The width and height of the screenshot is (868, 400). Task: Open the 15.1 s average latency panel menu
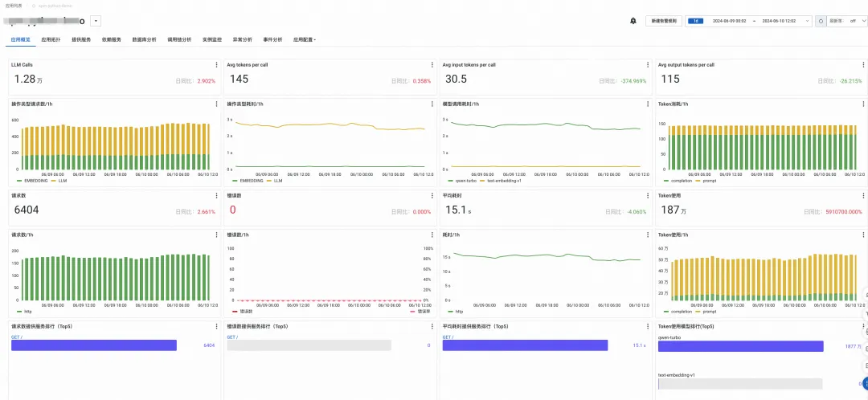[648, 196]
